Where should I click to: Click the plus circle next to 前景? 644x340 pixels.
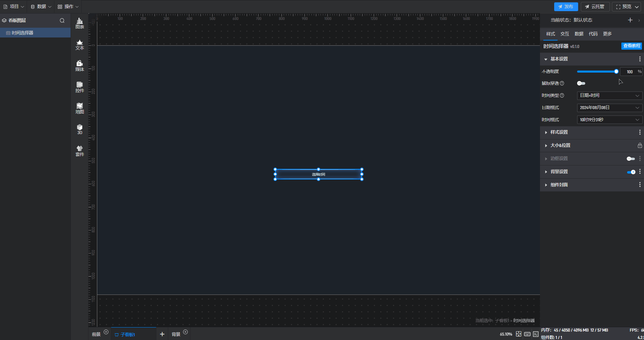click(x=106, y=332)
